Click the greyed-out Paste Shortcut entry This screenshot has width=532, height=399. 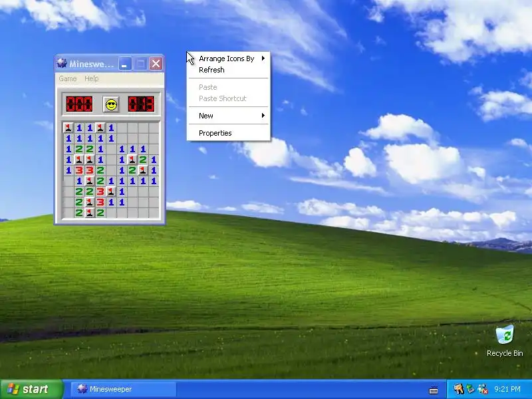coord(229,98)
